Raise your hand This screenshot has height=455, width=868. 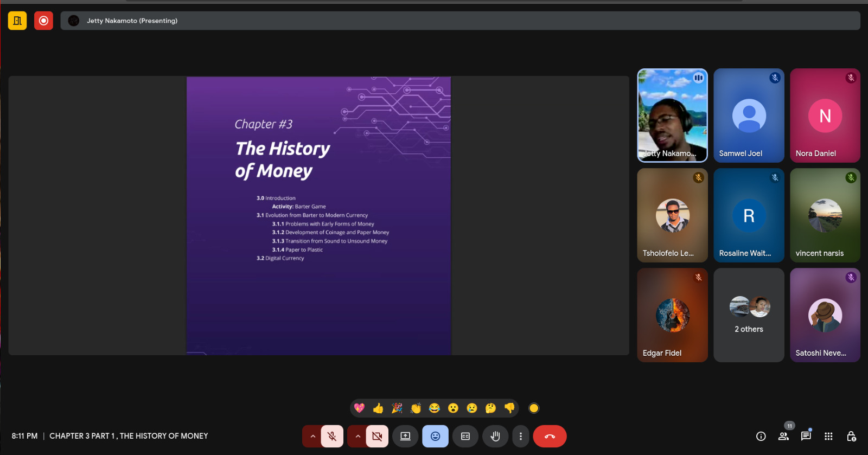(x=495, y=436)
